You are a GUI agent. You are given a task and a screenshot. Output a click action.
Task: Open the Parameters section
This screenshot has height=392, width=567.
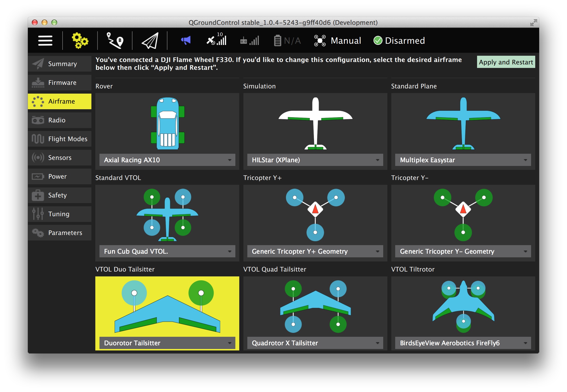pos(60,233)
